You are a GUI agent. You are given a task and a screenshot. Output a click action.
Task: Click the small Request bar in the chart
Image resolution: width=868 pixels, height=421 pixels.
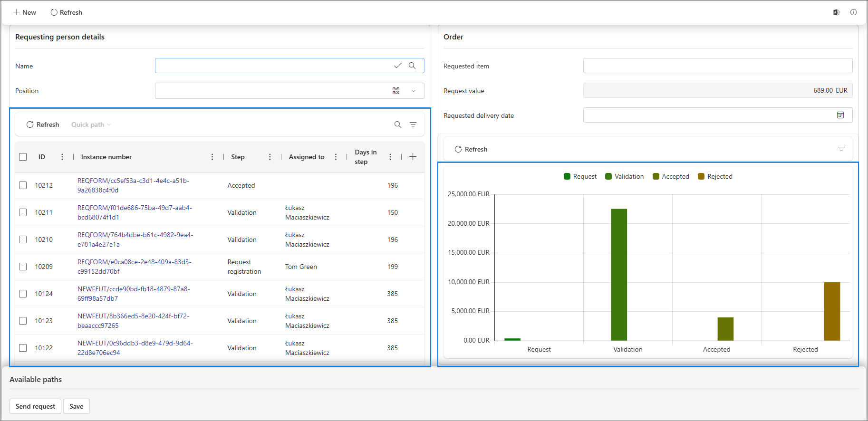tap(512, 339)
